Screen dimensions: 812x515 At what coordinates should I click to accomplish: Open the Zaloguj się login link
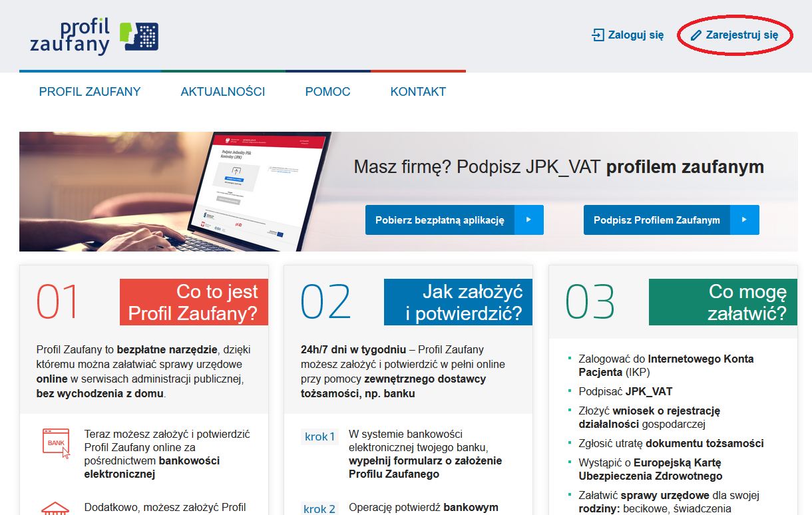click(x=628, y=35)
